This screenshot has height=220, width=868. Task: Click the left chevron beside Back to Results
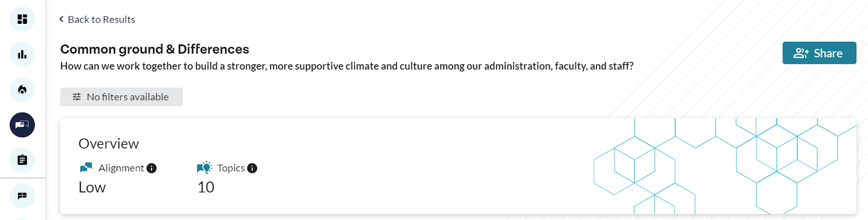point(61,19)
